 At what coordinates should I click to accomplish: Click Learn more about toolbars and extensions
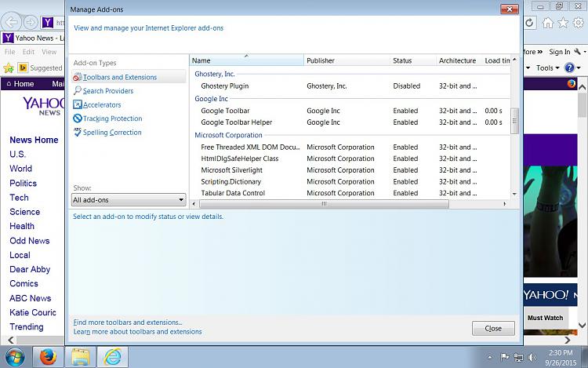pos(138,332)
